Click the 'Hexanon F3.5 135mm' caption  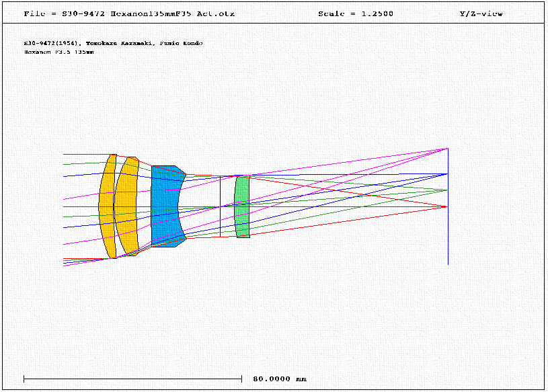[58, 52]
